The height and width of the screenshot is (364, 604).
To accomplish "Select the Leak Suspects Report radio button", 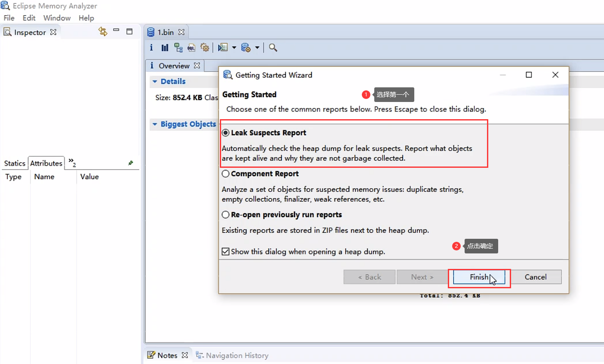I will pos(225,133).
